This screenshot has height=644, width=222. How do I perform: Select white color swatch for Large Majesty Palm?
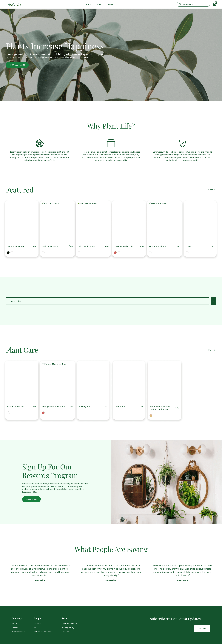click(119, 253)
